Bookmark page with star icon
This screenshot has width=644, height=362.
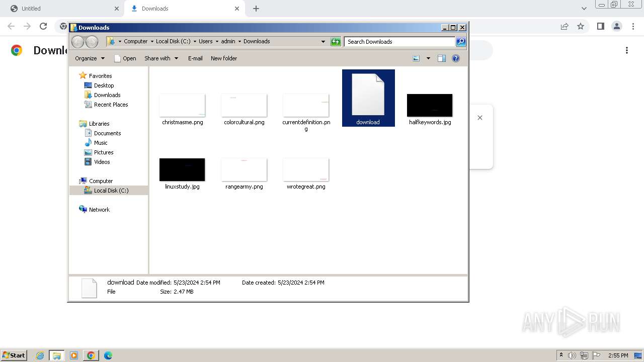pos(581,26)
